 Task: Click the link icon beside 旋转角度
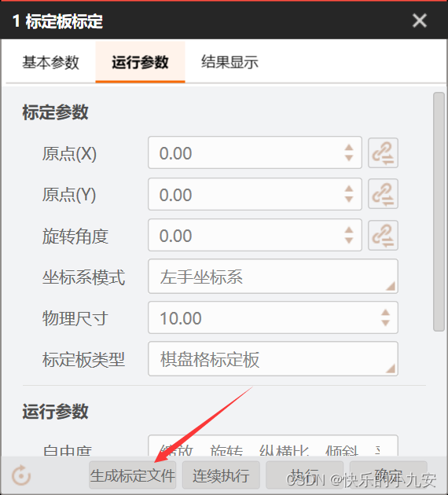(x=383, y=236)
